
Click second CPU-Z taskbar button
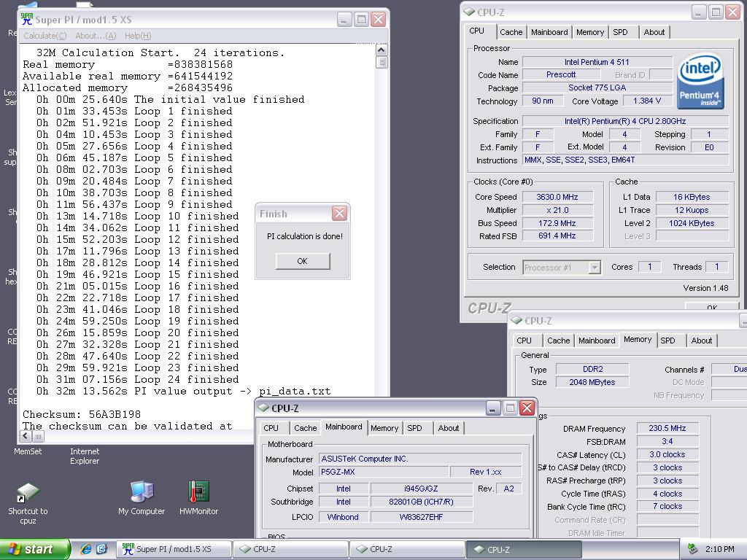[x=407, y=549]
